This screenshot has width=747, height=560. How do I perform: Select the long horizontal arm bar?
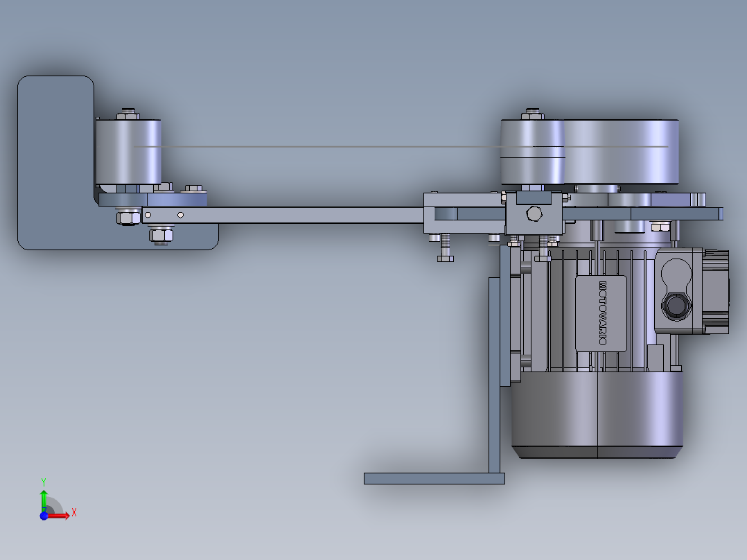point(283,214)
